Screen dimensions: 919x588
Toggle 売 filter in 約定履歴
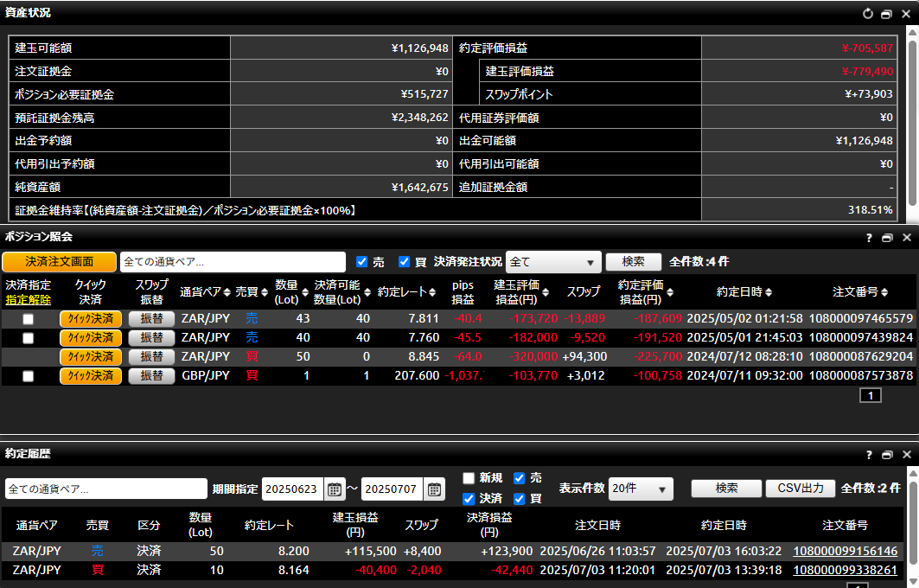tap(520, 478)
